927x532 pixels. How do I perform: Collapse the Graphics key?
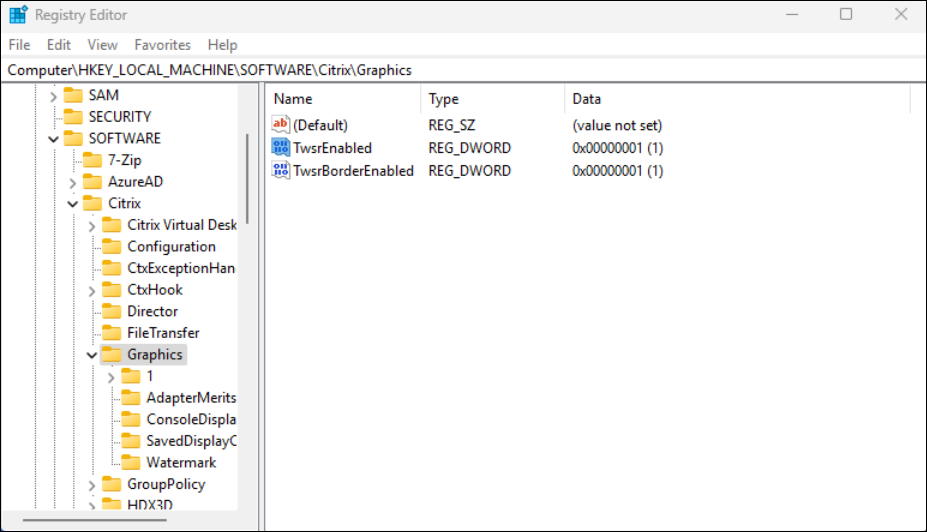[x=92, y=355]
